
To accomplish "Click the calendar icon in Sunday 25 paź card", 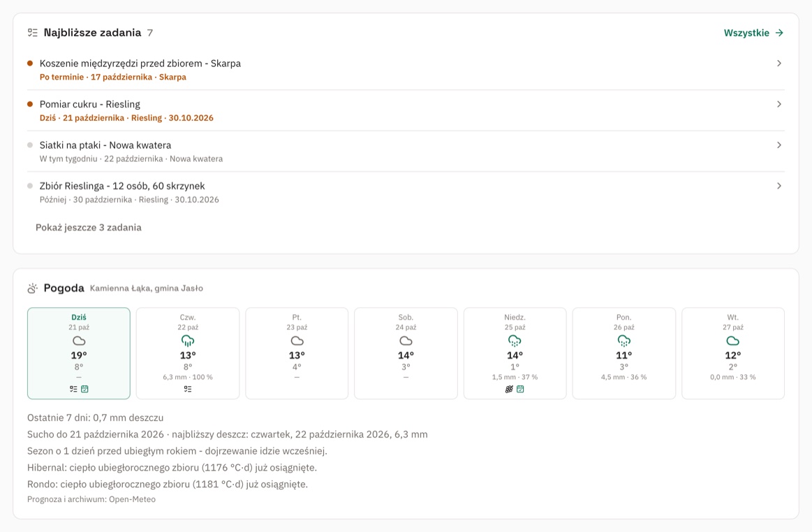I will (x=520, y=389).
